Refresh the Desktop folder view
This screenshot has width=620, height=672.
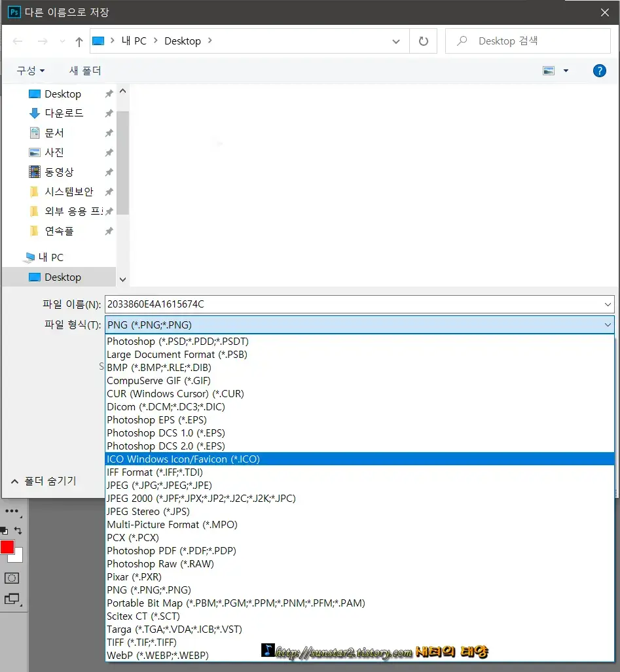(423, 41)
